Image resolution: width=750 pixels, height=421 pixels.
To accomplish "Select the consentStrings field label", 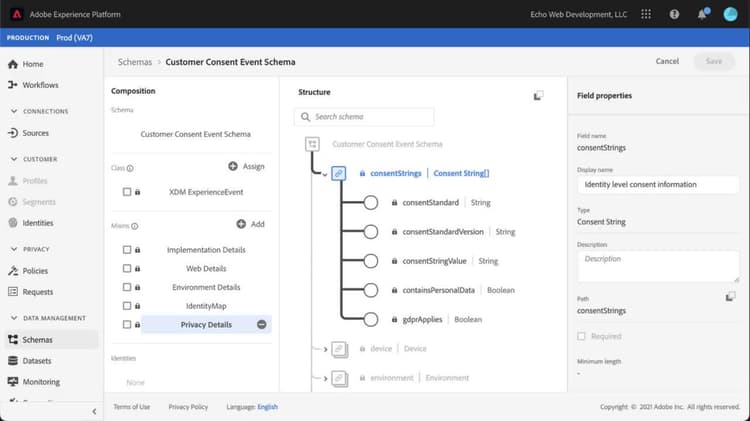I will pos(396,173).
